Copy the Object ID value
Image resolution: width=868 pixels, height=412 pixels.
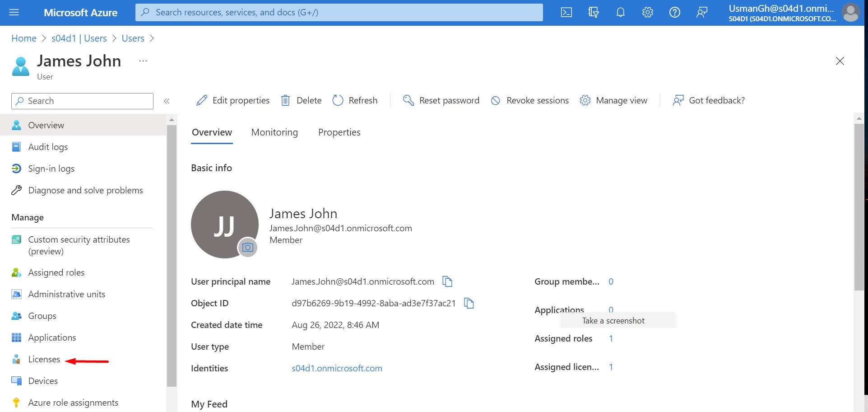point(469,303)
